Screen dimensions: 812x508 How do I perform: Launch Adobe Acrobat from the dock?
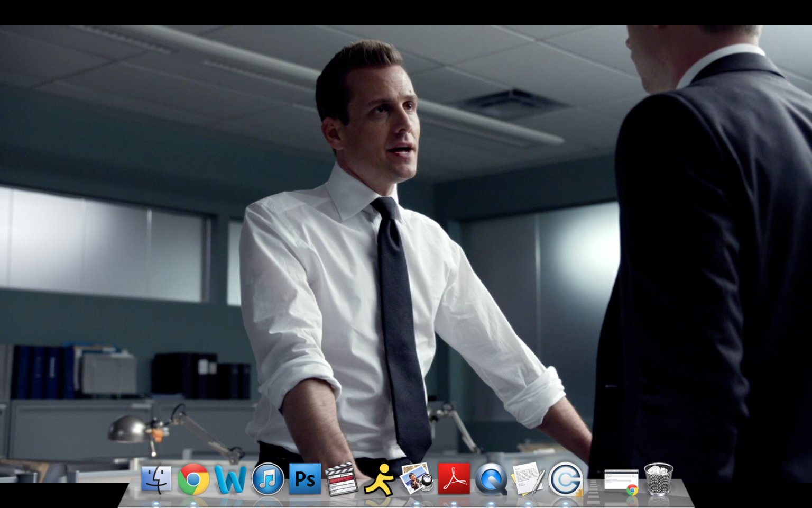tap(454, 479)
